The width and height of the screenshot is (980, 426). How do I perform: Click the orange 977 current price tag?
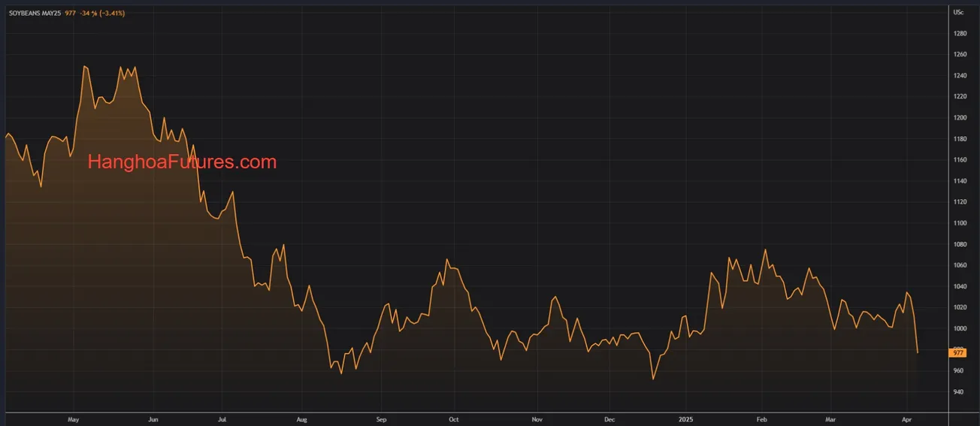[x=958, y=352]
